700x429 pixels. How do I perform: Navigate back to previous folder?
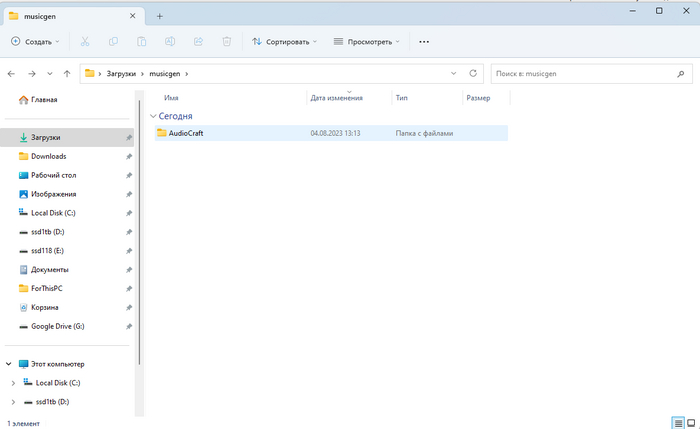[x=11, y=73]
